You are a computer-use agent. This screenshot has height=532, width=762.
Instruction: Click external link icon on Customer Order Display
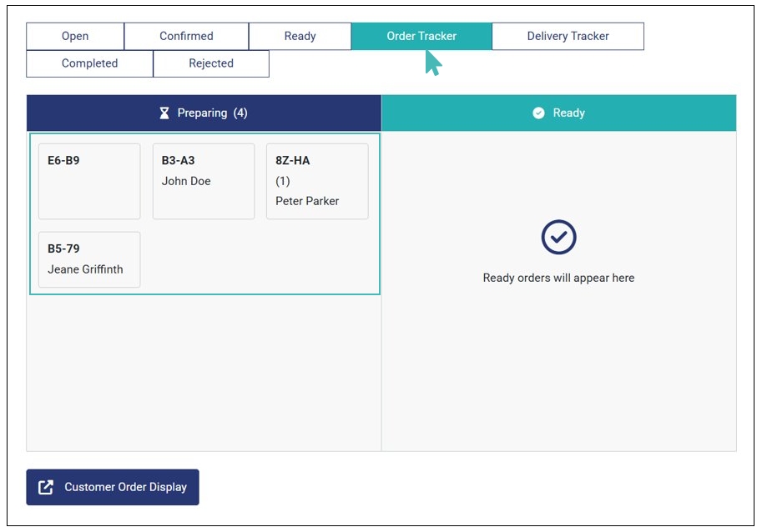47,487
